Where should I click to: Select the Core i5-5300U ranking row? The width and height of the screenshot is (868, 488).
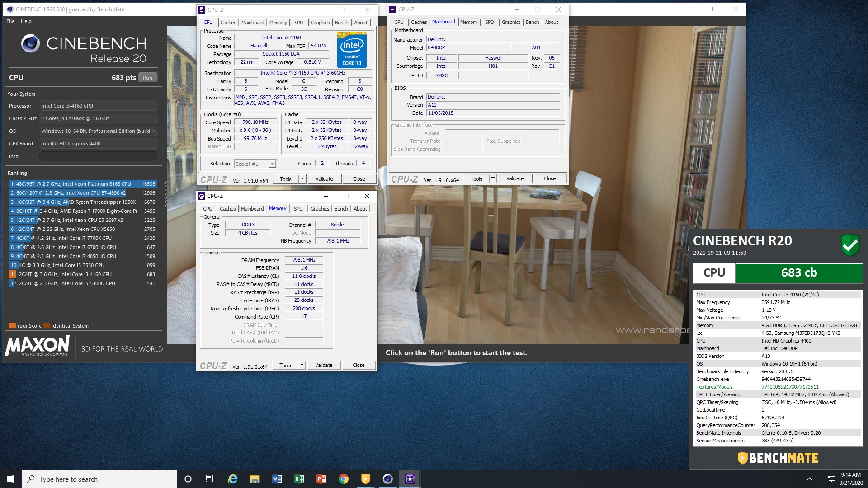click(83, 283)
